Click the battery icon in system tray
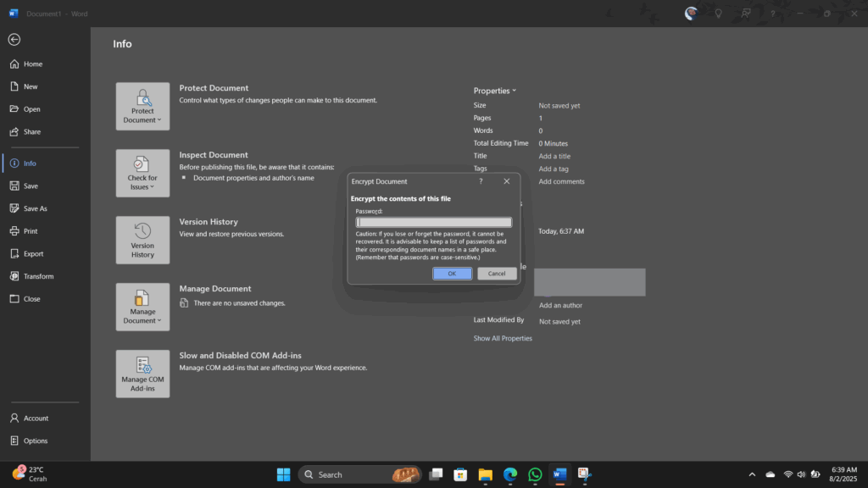Image resolution: width=868 pixels, height=488 pixels. tap(815, 474)
